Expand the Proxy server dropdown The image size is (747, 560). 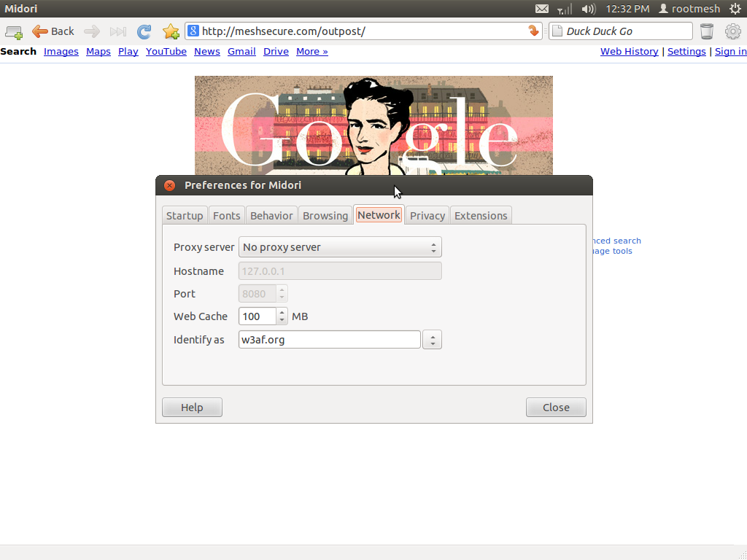point(340,247)
